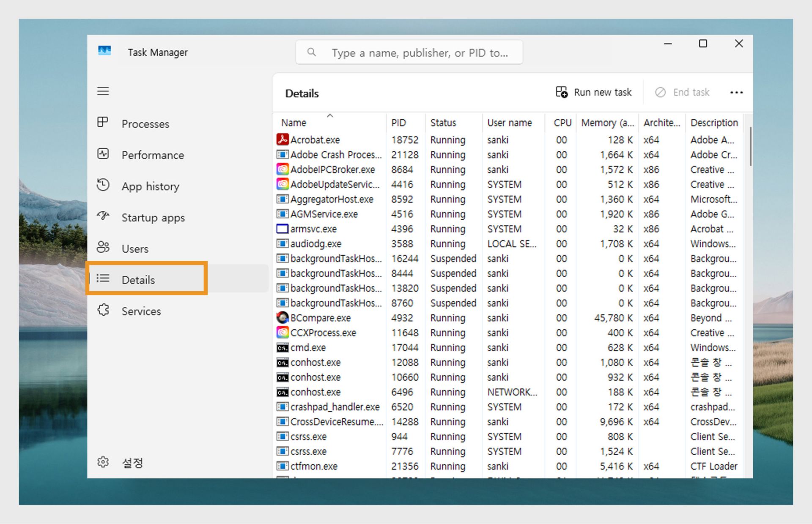Focus the process search box
This screenshot has width=812, height=524.
pos(419,53)
